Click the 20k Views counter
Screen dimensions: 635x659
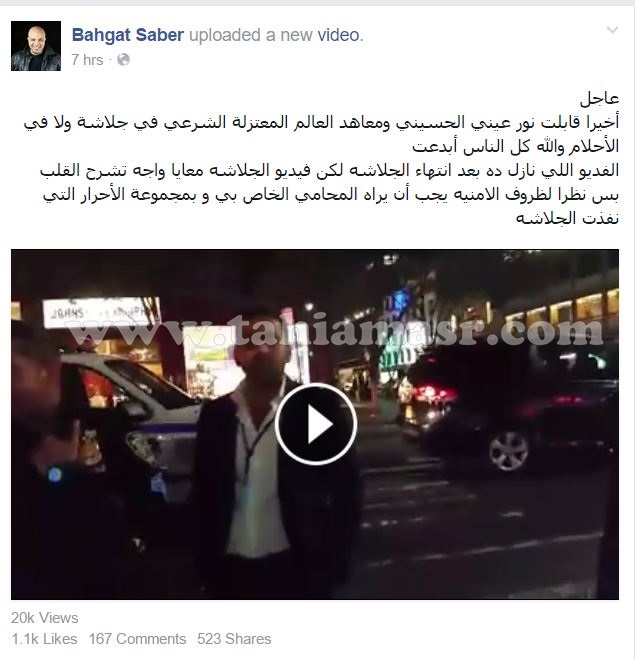tap(45, 618)
